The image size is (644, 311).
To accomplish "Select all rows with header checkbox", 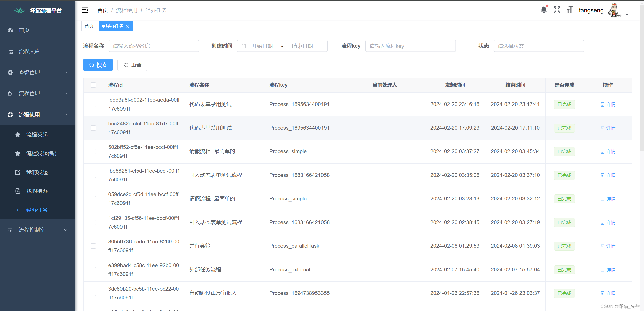I will (93, 85).
